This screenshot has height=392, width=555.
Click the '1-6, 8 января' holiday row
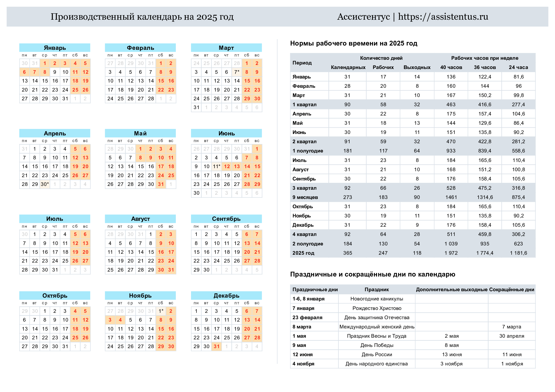point(413,299)
